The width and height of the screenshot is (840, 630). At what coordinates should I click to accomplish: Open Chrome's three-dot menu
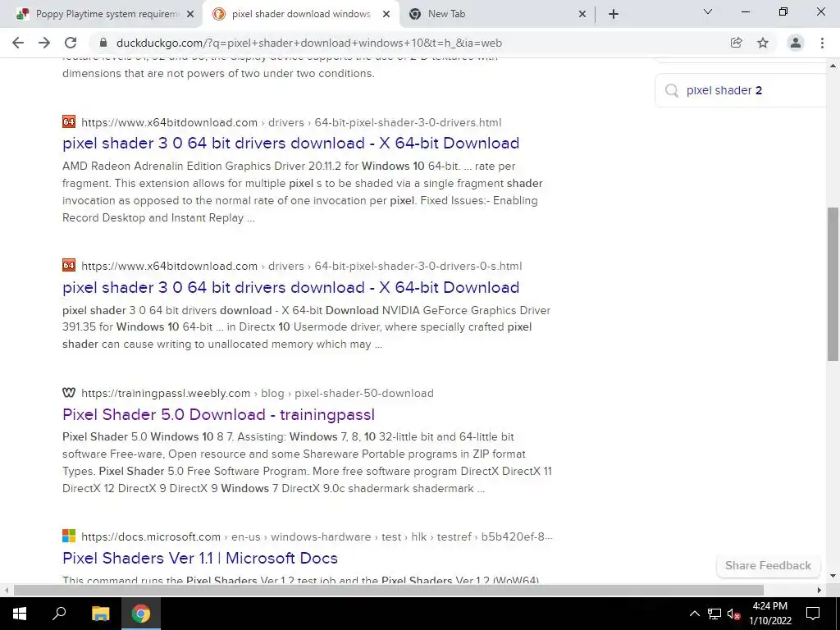pyautogui.click(x=822, y=43)
